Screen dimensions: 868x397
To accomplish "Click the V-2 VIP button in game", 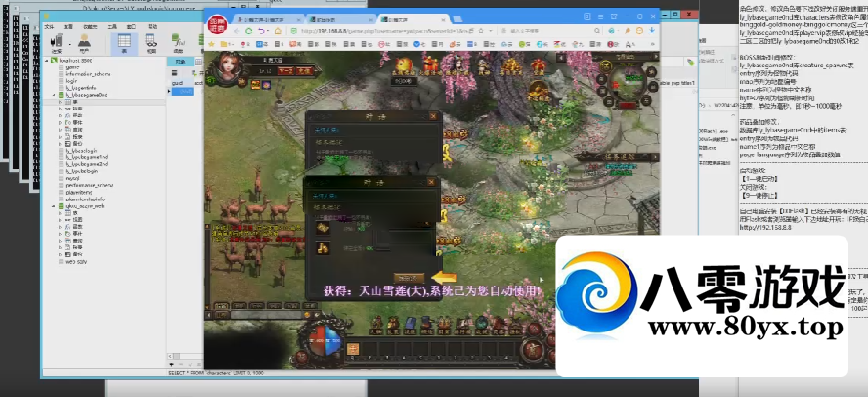I will pyautogui.click(x=285, y=70).
